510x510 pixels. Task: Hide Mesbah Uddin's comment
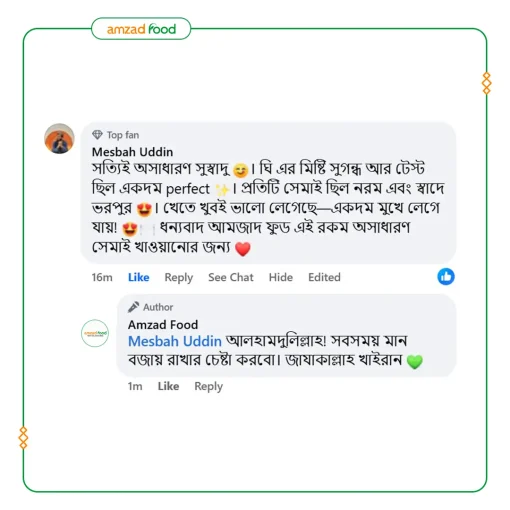coord(281,277)
